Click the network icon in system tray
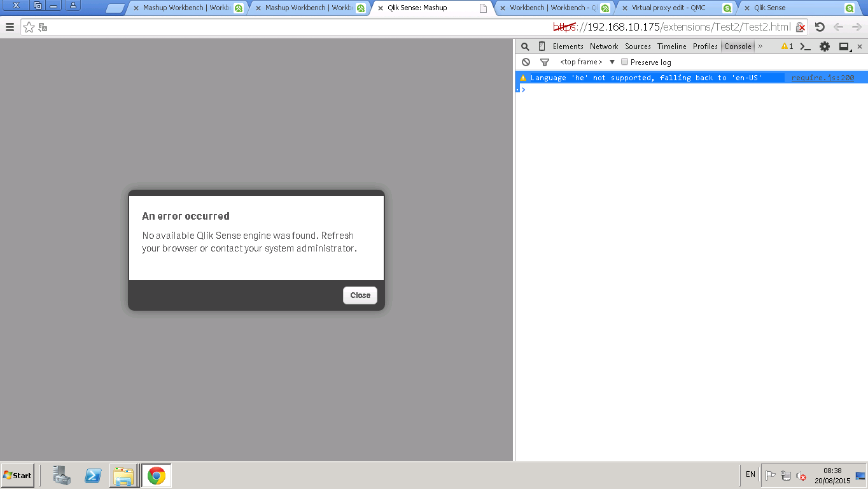 [786, 475]
